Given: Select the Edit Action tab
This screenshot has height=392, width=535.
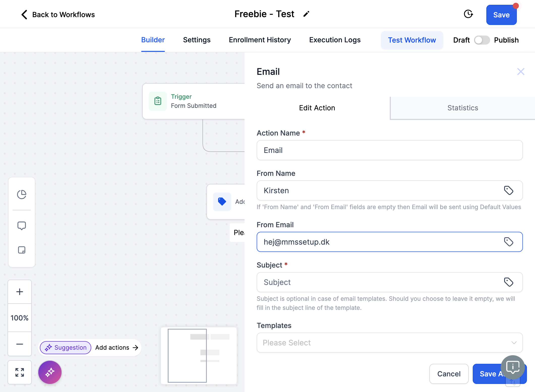Looking at the screenshot, I should [317, 108].
